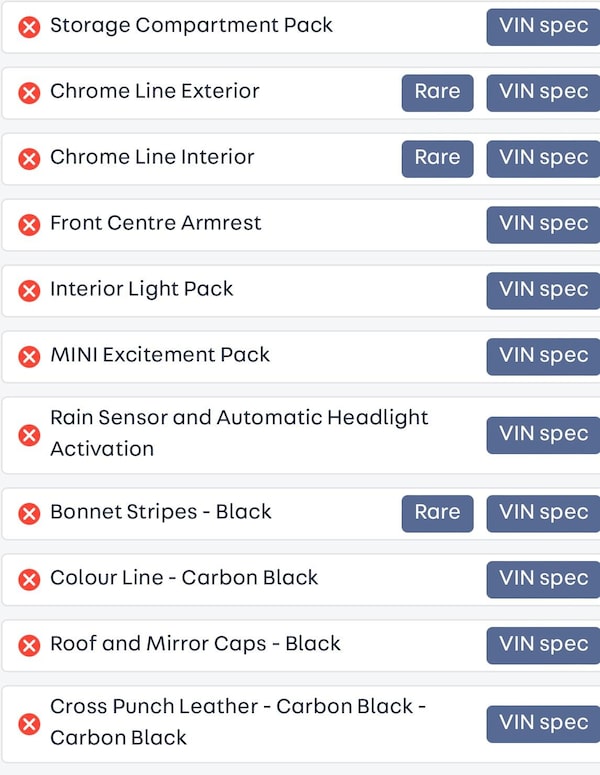600x775 pixels.
Task: Click red X icon beside Storage Compartment Pack
Action: [30, 27]
